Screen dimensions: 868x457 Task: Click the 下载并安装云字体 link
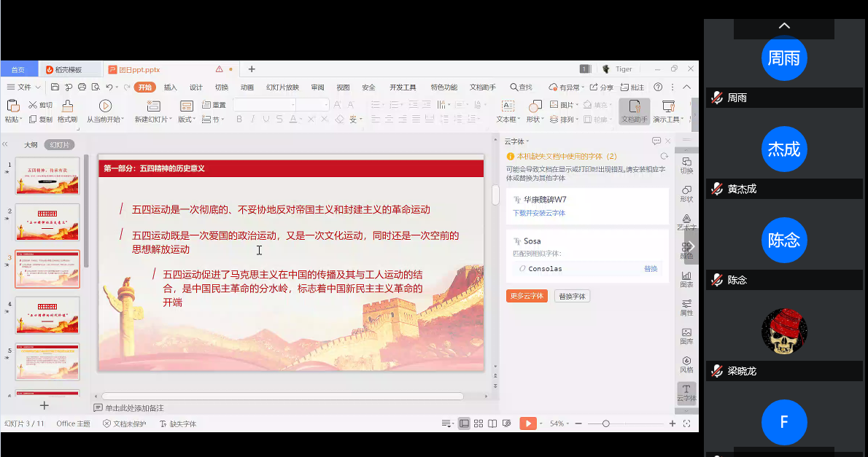538,214
